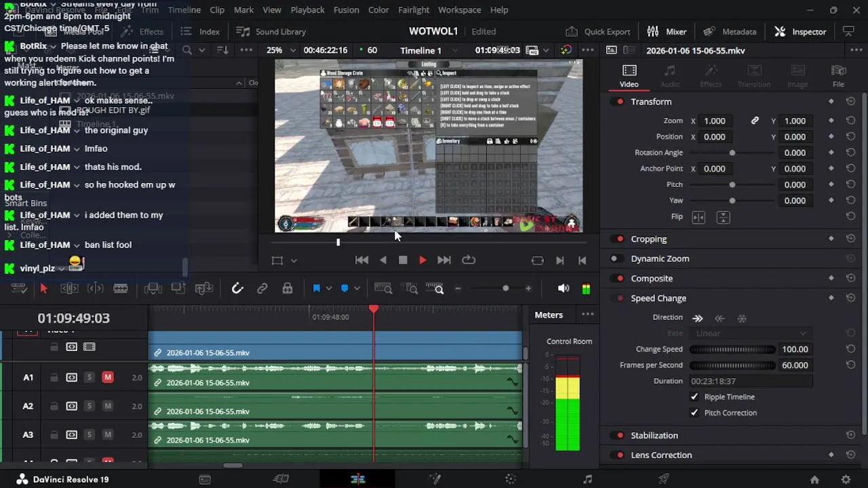Select the Inspector Video tab
The height and width of the screenshot is (488, 868).
[629, 77]
